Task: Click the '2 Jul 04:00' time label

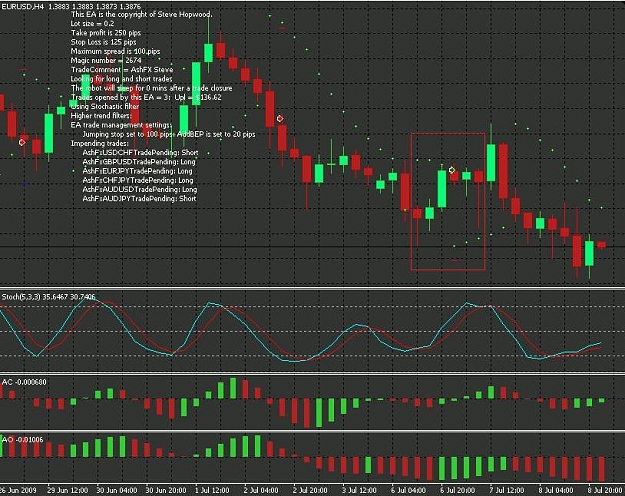Action: click(x=261, y=490)
